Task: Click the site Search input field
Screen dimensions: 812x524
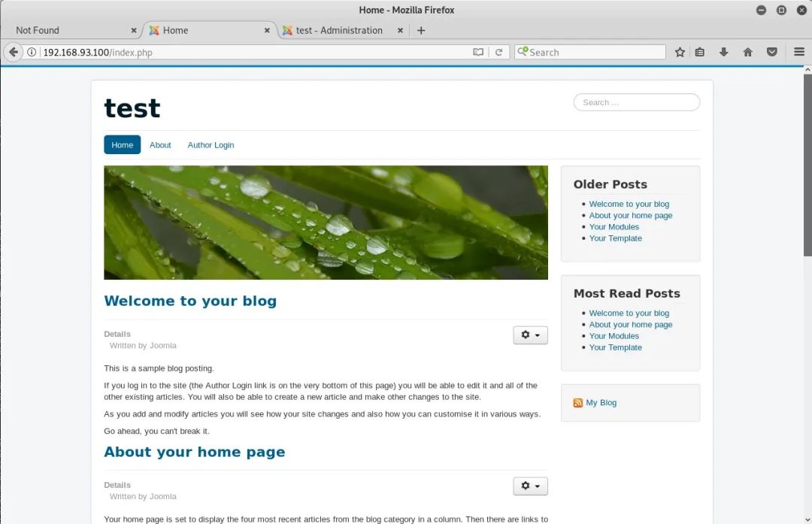Action: pyautogui.click(x=637, y=102)
